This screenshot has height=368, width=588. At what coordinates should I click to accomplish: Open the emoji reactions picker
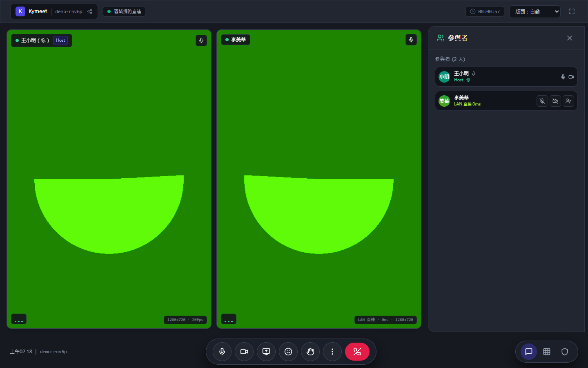[x=288, y=352]
